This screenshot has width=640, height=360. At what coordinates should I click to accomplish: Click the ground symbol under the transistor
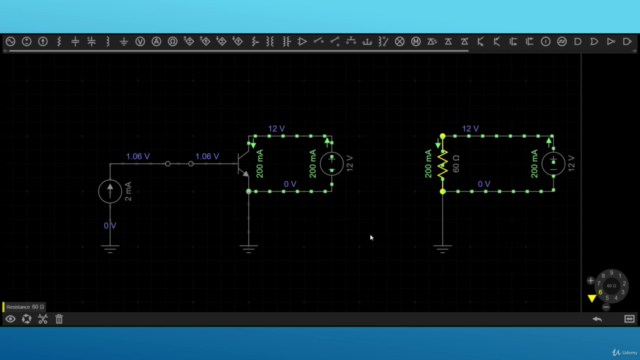pyautogui.click(x=249, y=249)
